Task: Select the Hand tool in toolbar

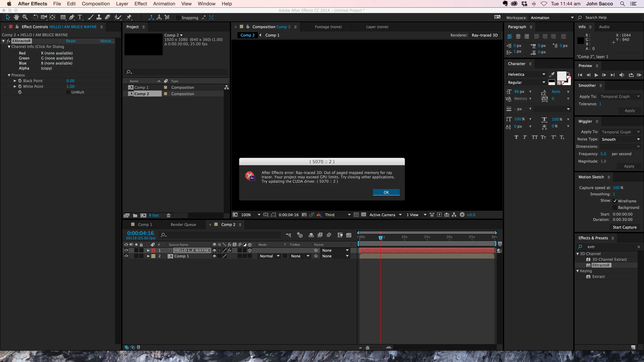Action: [x=16, y=17]
